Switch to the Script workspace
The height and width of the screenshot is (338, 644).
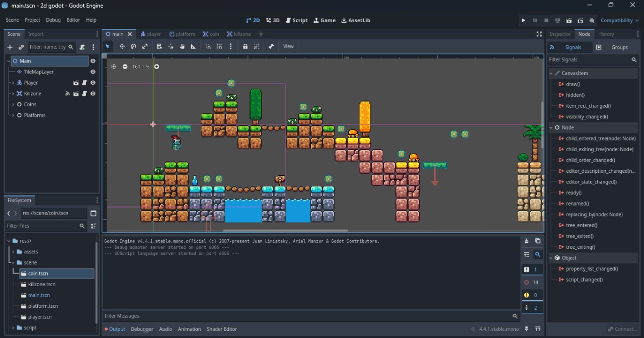(x=296, y=20)
